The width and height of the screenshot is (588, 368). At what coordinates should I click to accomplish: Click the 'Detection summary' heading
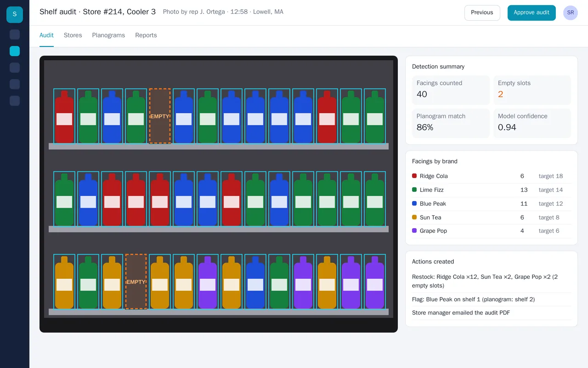(438, 67)
